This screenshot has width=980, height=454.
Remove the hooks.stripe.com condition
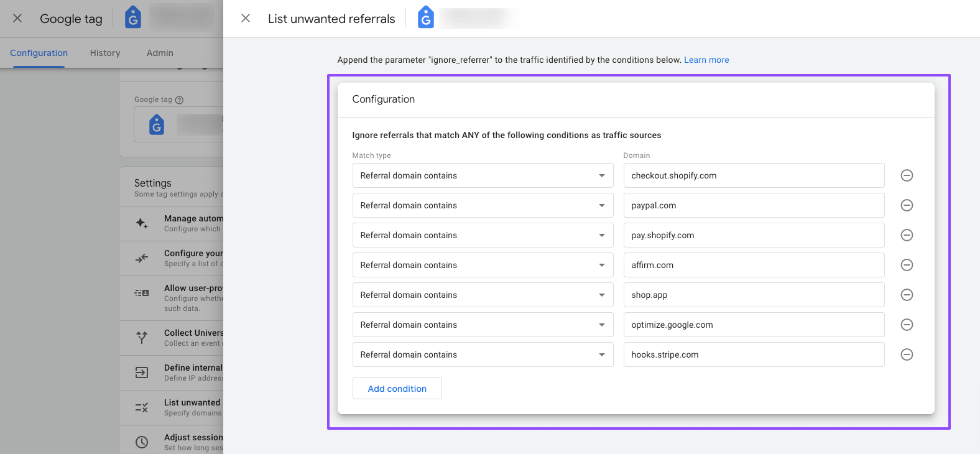(907, 354)
